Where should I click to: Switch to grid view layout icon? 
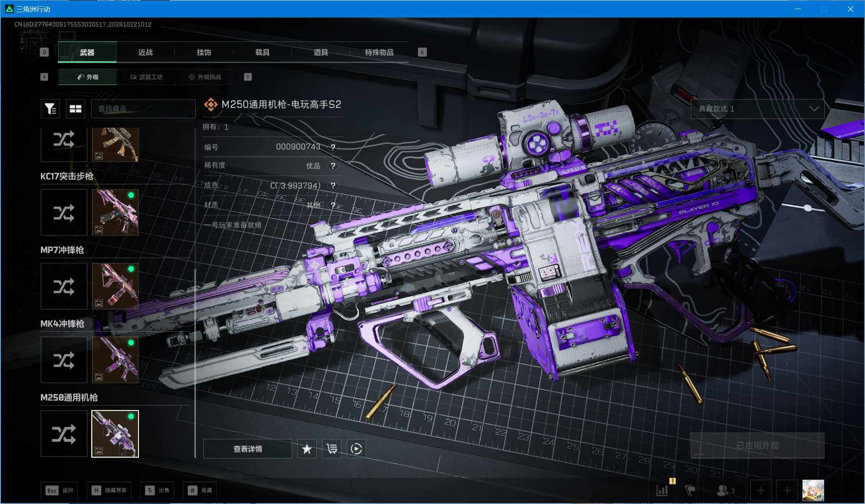pyautogui.click(x=76, y=109)
